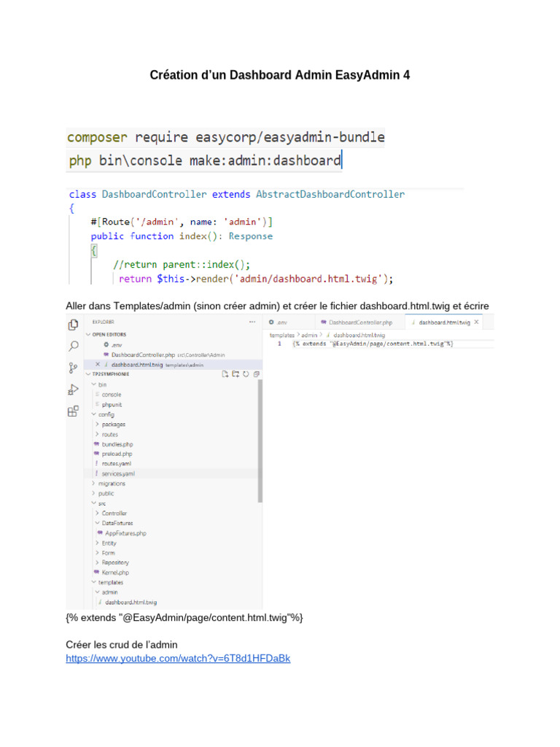Open the YouTube tutorial link
This screenshot has height=747, width=560.
178,659
